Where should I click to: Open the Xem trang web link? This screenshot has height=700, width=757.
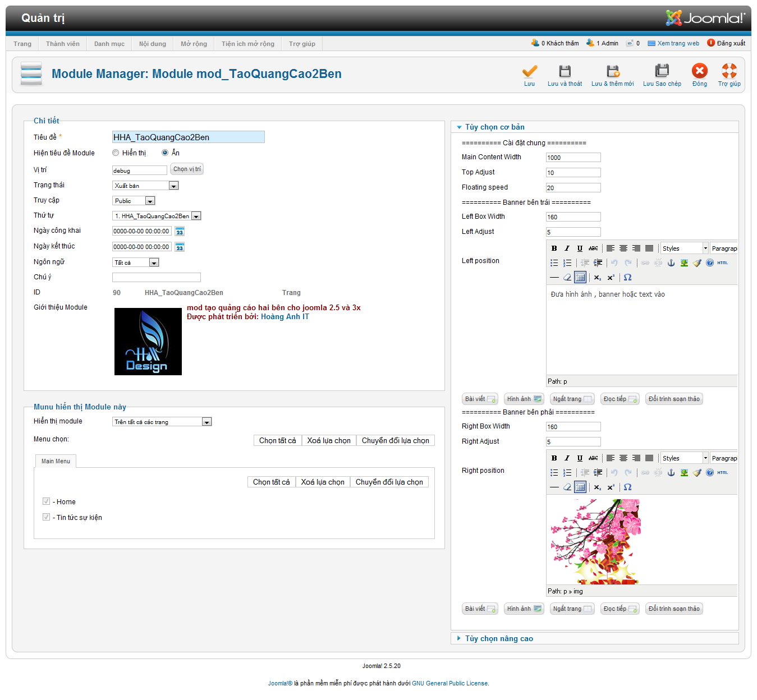[x=678, y=43]
